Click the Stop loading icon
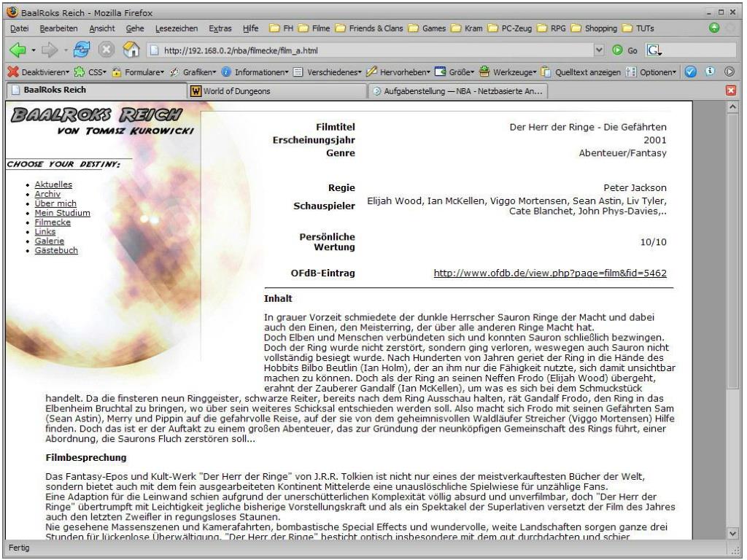Viewport: 747px width, 560px height. click(x=107, y=50)
